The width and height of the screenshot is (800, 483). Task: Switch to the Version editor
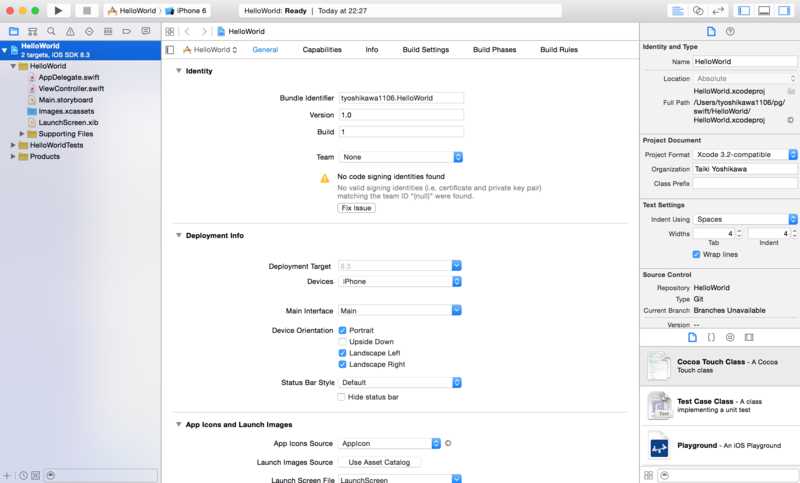point(718,11)
